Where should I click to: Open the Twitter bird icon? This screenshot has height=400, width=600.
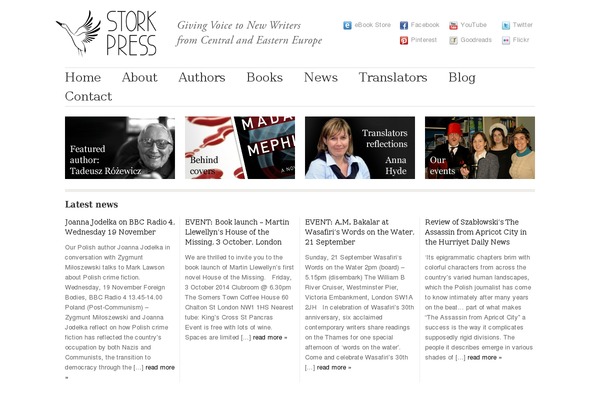[506, 25]
